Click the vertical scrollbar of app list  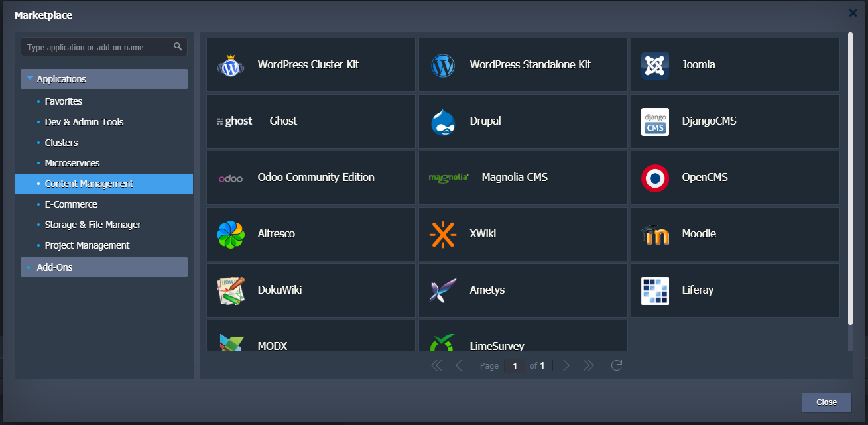[850, 179]
